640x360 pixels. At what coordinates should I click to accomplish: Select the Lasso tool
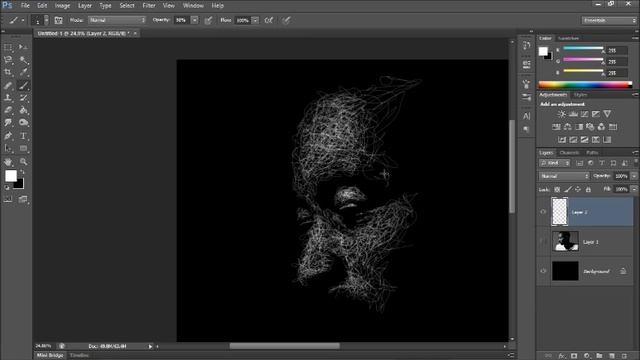click(8, 60)
